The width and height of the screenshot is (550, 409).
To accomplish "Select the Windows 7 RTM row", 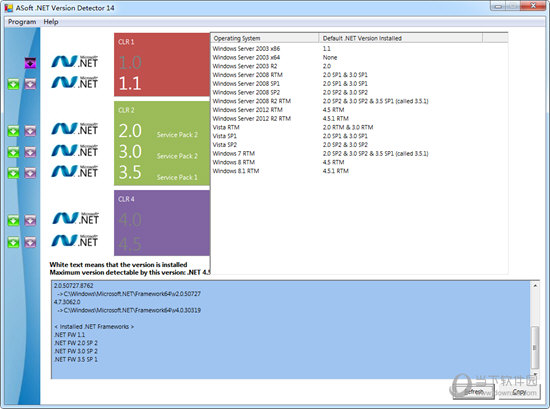I will (x=359, y=153).
